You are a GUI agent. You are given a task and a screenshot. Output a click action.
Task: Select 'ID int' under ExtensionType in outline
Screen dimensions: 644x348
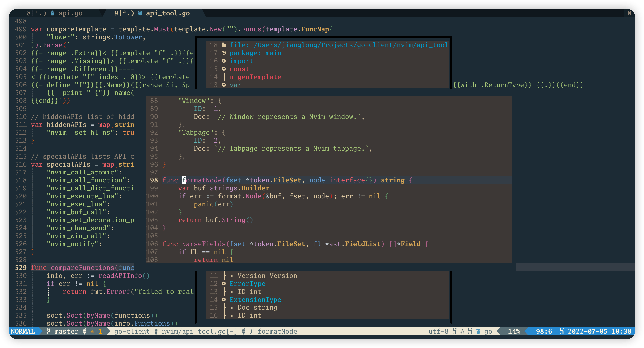click(249, 316)
